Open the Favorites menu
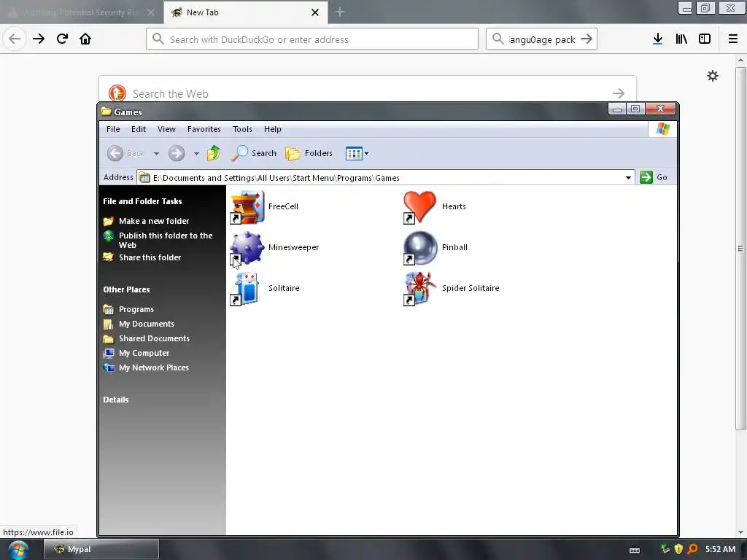The image size is (747, 560). click(x=204, y=129)
